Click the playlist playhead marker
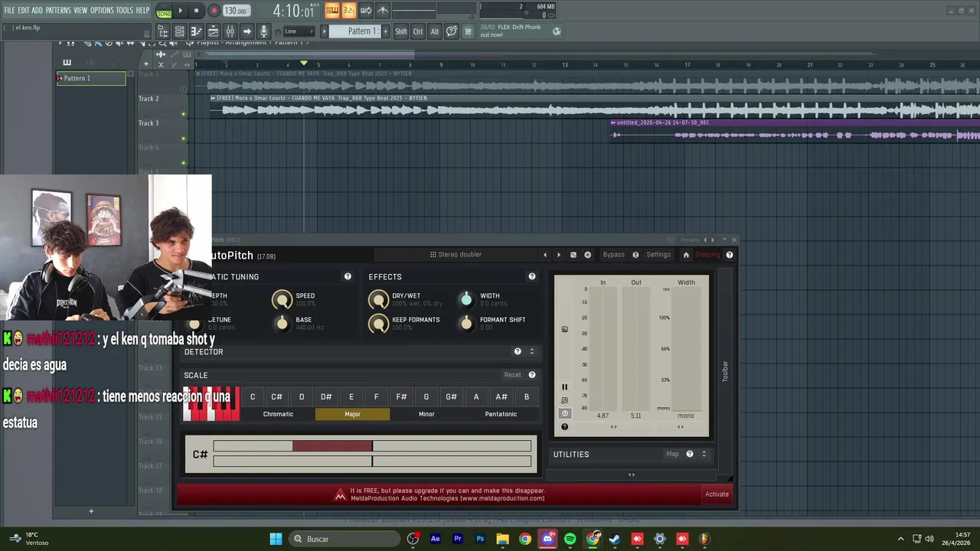Viewport: 980px width, 551px height. 304,63
